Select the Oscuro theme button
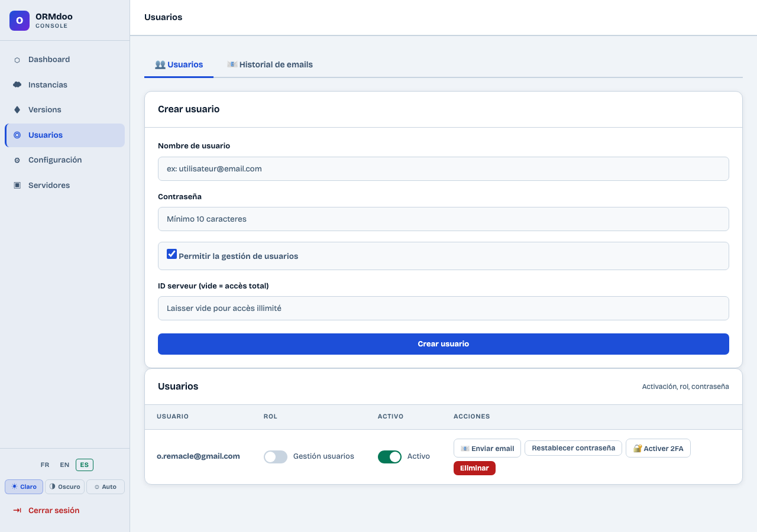 point(64,486)
